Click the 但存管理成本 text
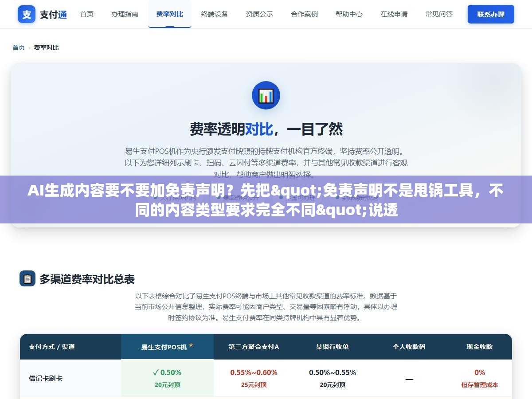This screenshot has width=532, height=399. click(x=480, y=385)
